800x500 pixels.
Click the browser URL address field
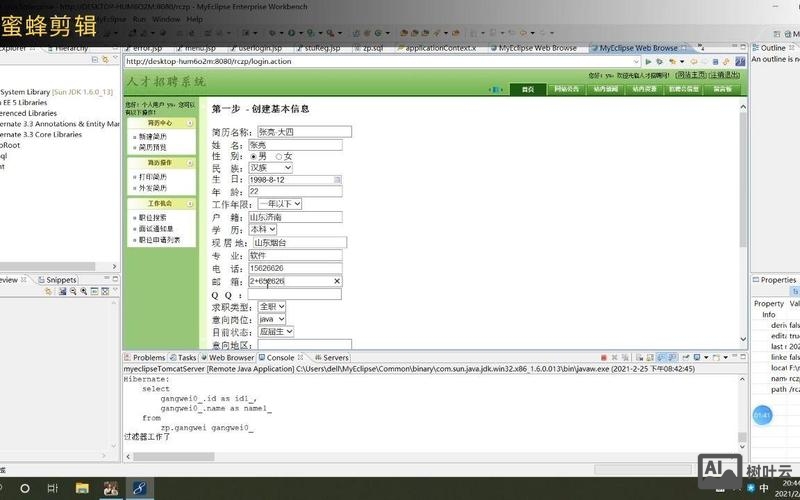coord(378,62)
